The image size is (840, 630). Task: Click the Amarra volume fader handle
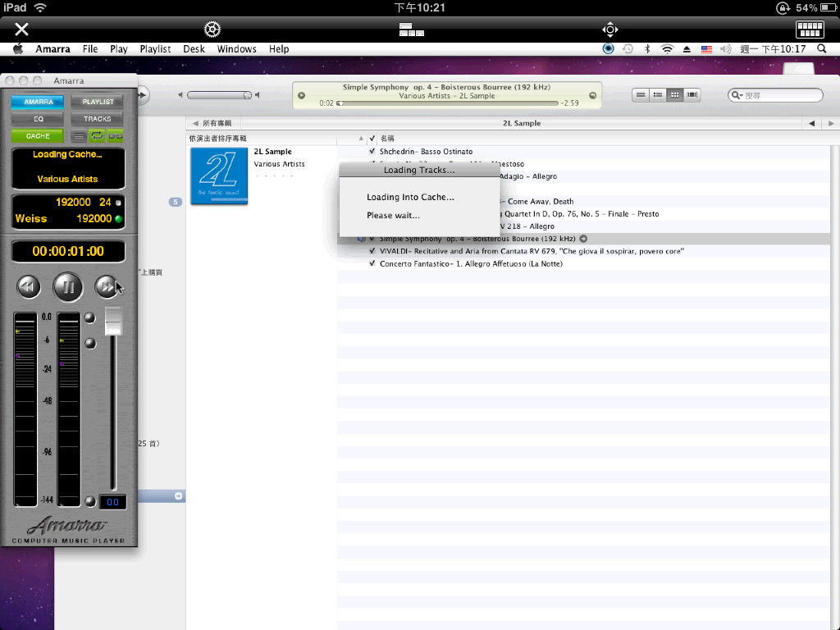pyautogui.click(x=113, y=321)
